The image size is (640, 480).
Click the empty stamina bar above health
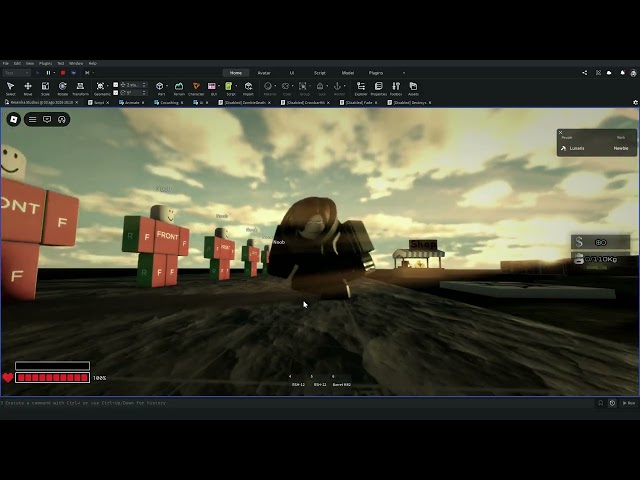click(x=52, y=365)
